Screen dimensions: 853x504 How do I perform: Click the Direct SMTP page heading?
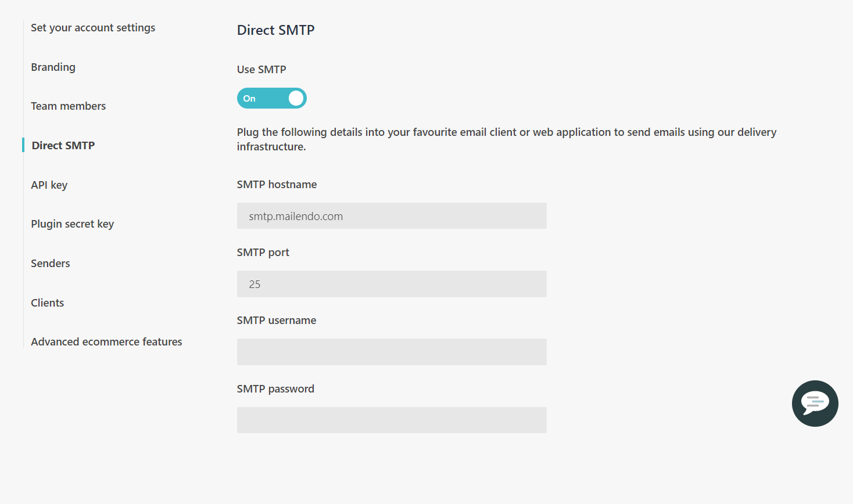[275, 30]
